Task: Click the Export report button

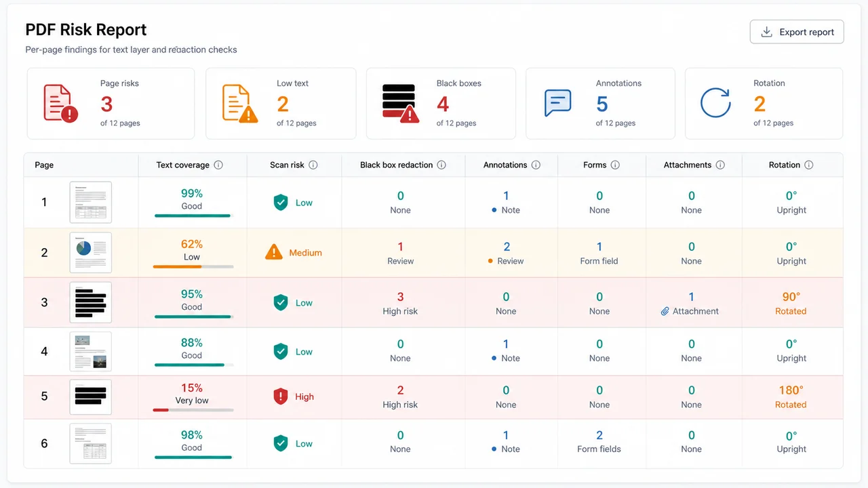Action: pyautogui.click(x=797, y=32)
